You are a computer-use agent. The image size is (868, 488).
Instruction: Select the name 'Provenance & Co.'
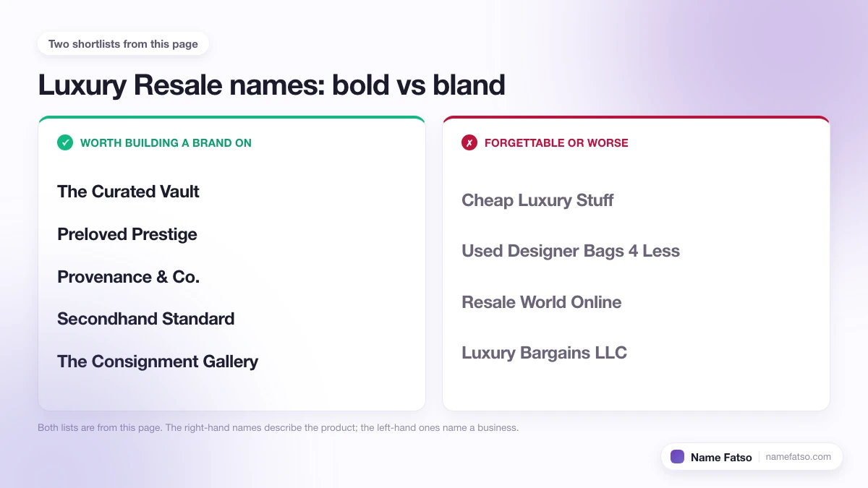pos(128,277)
